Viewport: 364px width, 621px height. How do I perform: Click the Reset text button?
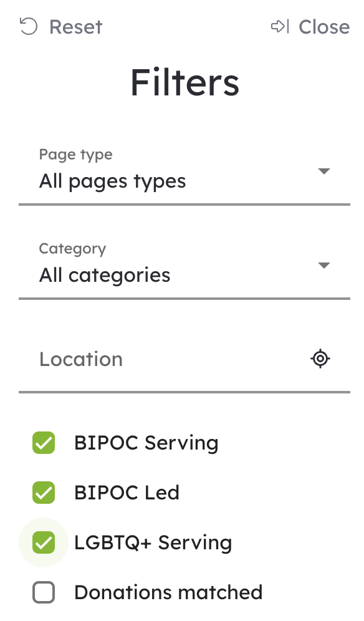point(75,27)
